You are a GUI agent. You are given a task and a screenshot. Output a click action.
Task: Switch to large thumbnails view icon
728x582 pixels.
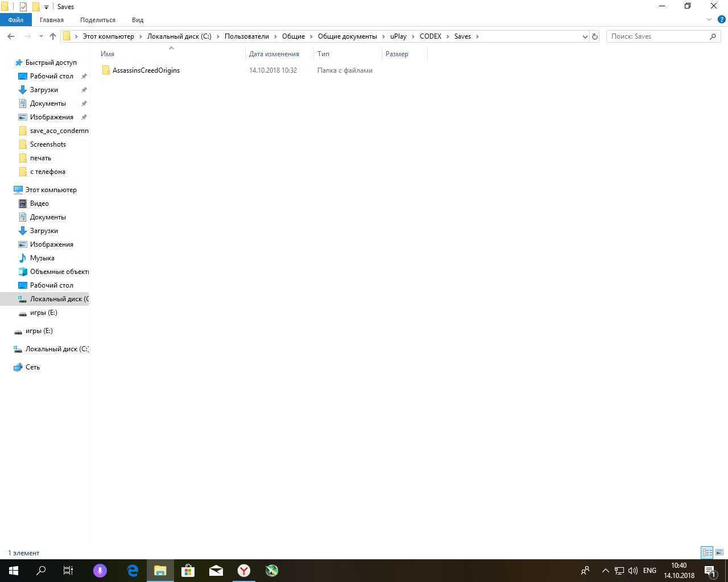click(x=719, y=552)
